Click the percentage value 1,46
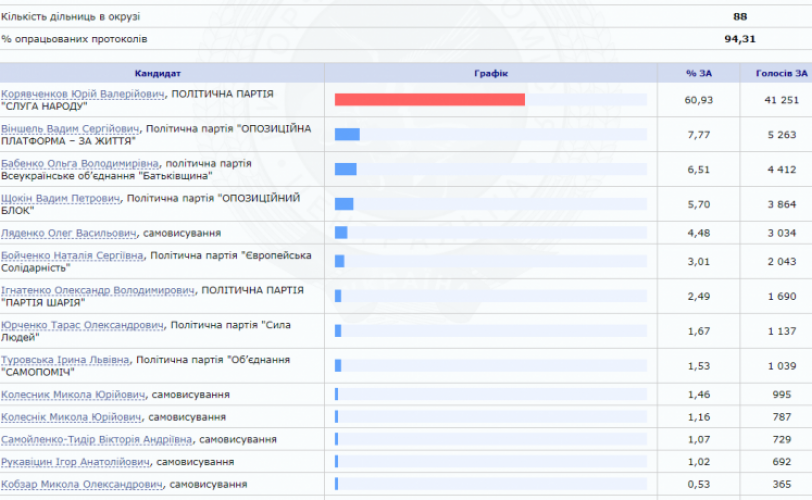 (x=699, y=394)
